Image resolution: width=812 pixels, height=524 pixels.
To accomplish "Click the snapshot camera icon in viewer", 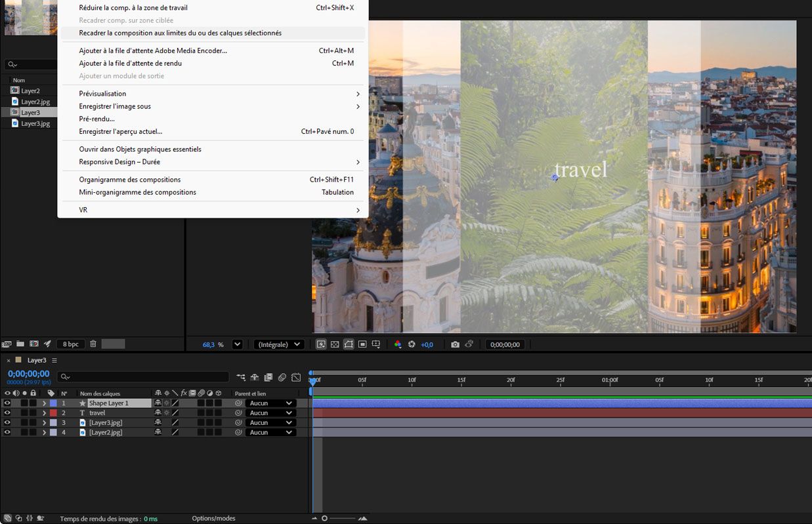I will (x=455, y=344).
